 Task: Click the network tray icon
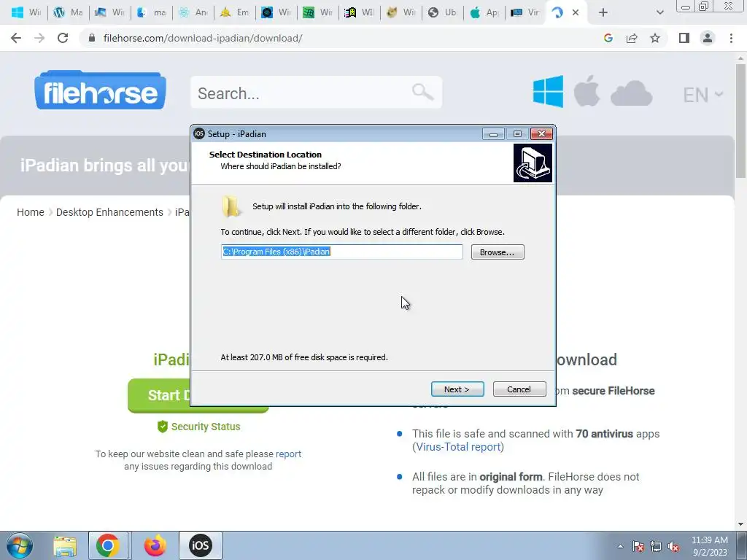[656, 547]
